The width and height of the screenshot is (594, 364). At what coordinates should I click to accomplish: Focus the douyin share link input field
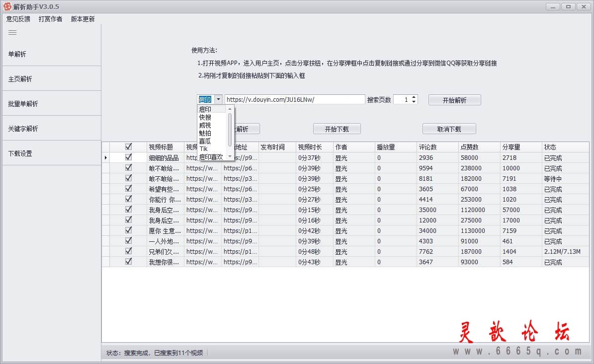click(295, 99)
